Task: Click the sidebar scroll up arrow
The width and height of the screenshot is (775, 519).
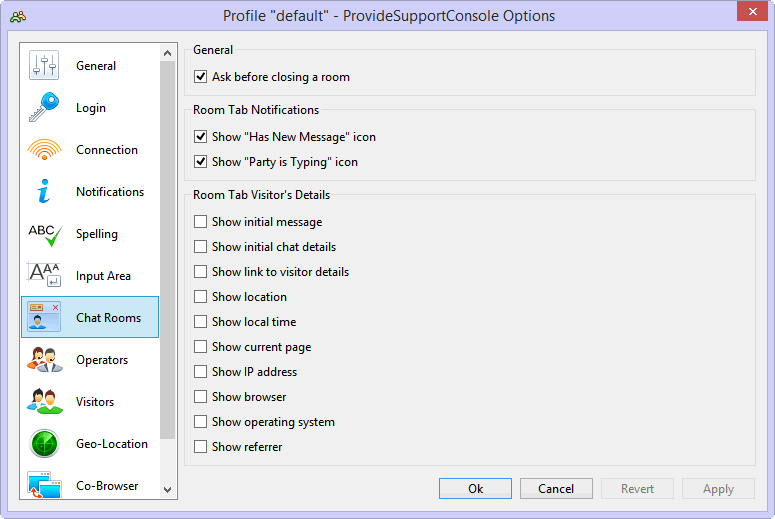Action: (168, 53)
